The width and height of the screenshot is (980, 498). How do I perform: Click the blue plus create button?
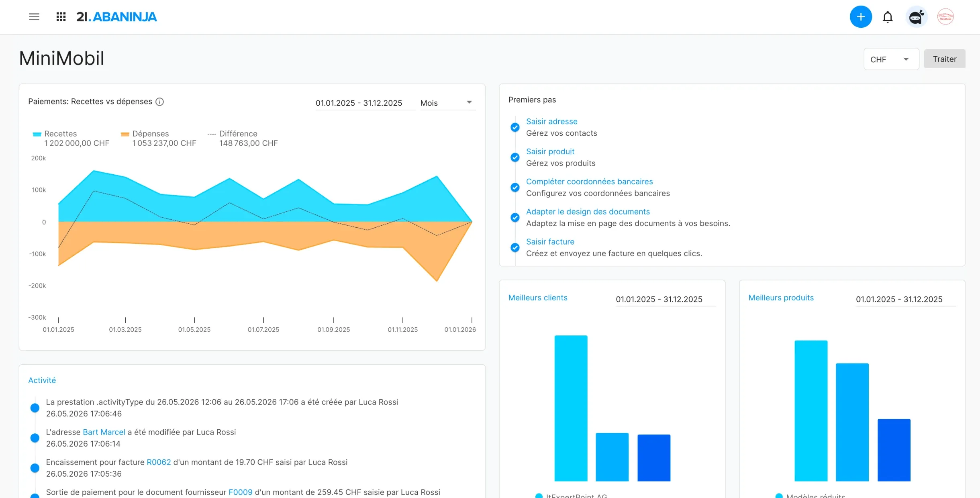coord(861,17)
